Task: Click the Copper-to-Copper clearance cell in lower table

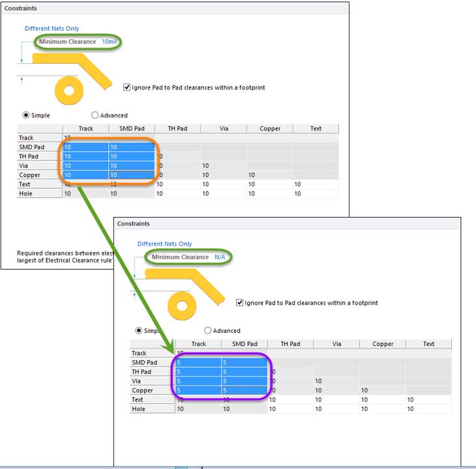Action: [382, 391]
